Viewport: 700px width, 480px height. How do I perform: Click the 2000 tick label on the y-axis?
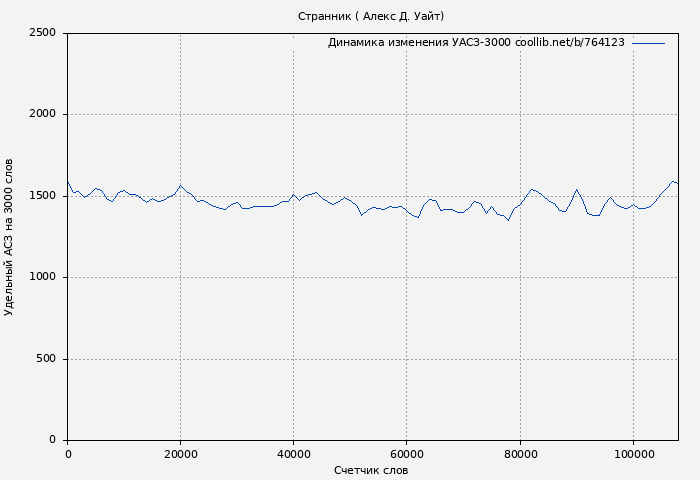click(x=41, y=114)
